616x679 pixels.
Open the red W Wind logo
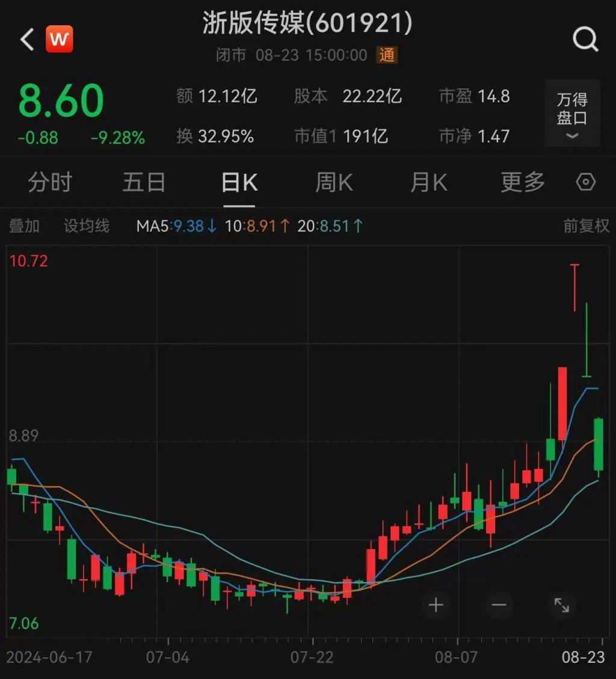tap(60, 39)
